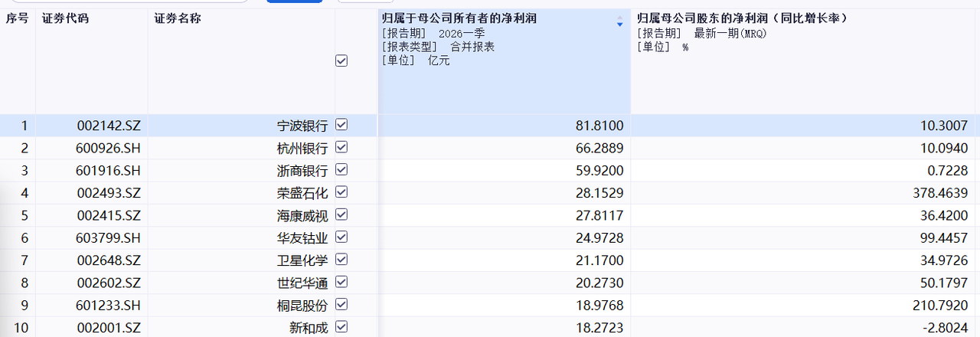Toggle checkbox for 桐昆股份
The width and height of the screenshot is (980, 337).
341,306
